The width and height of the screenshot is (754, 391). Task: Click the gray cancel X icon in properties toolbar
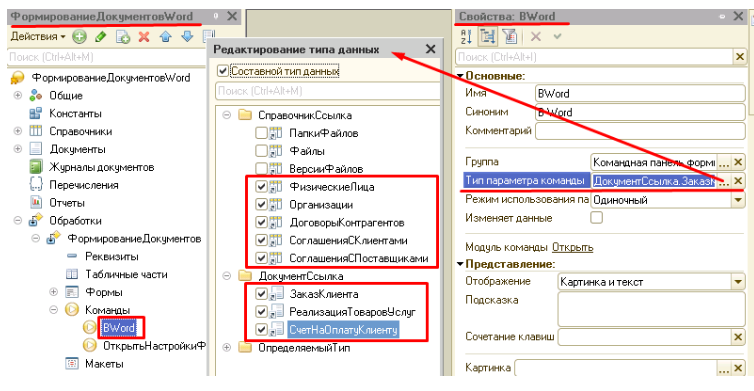pyautogui.click(x=536, y=37)
